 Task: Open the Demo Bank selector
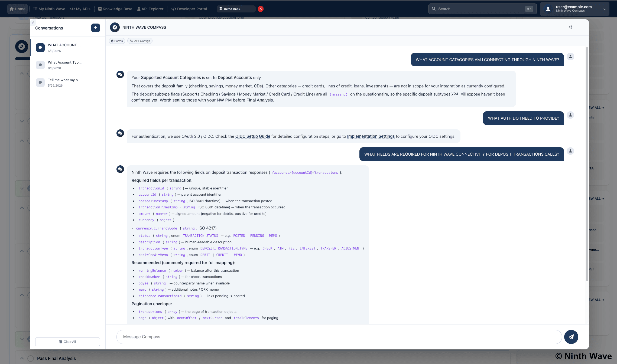click(x=236, y=9)
